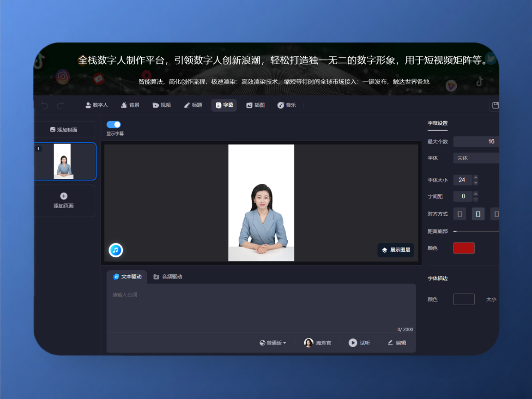Open the 标题 tool
532x399 pixels.
click(x=192, y=105)
